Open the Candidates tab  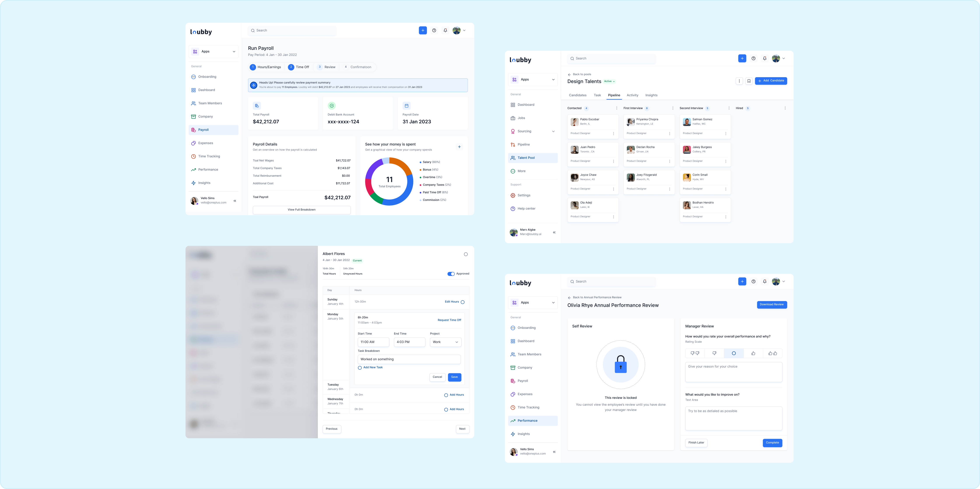[x=577, y=95]
